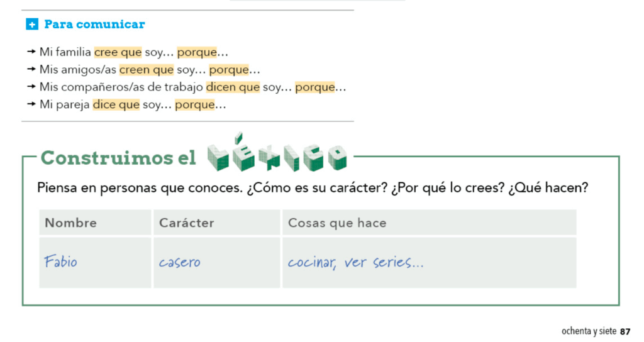Click the 3D block 'LÉXICO' graphic
644x342 pixels.
(x=277, y=152)
